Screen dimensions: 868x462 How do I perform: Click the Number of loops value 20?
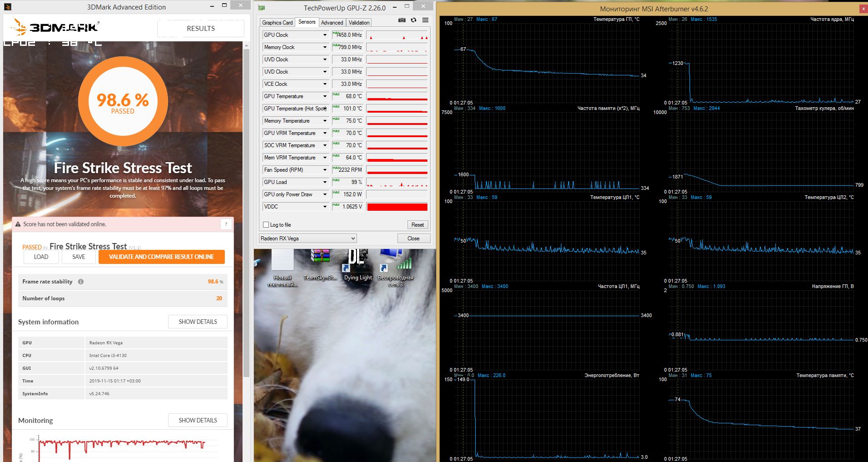tap(219, 298)
